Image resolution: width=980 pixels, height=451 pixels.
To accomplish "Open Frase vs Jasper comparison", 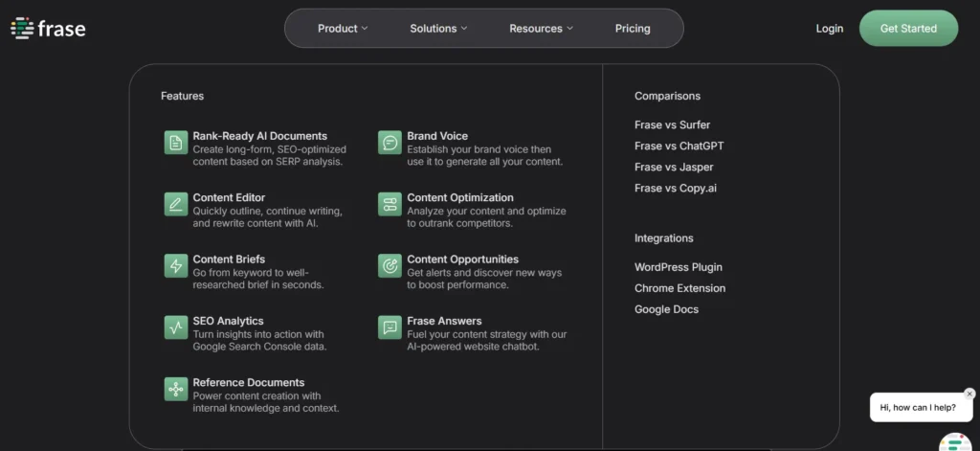I will click(674, 167).
